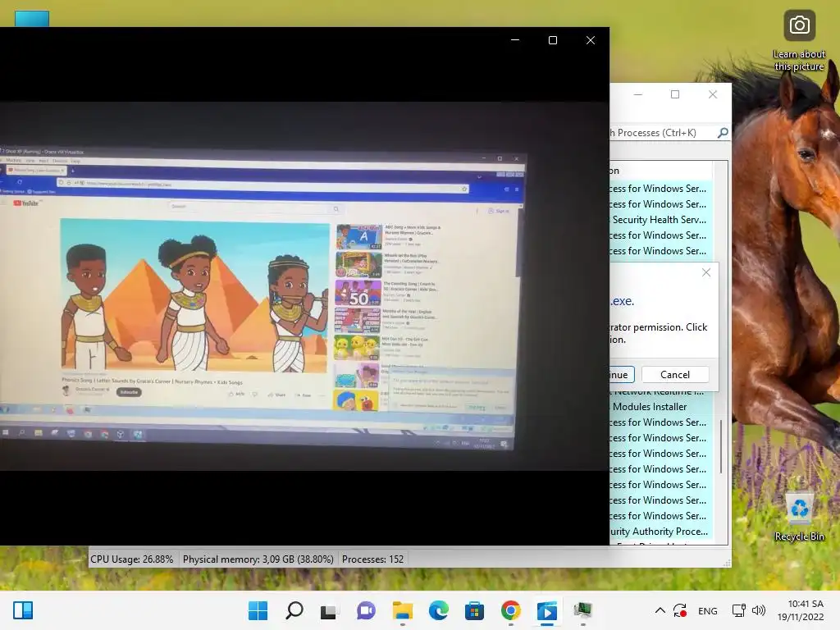840x630 pixels.
Task: Maximize the video player window
Action: 553,40
